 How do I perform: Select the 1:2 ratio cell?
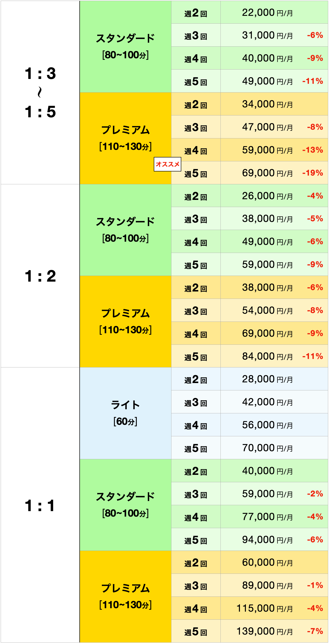[40, 276]
